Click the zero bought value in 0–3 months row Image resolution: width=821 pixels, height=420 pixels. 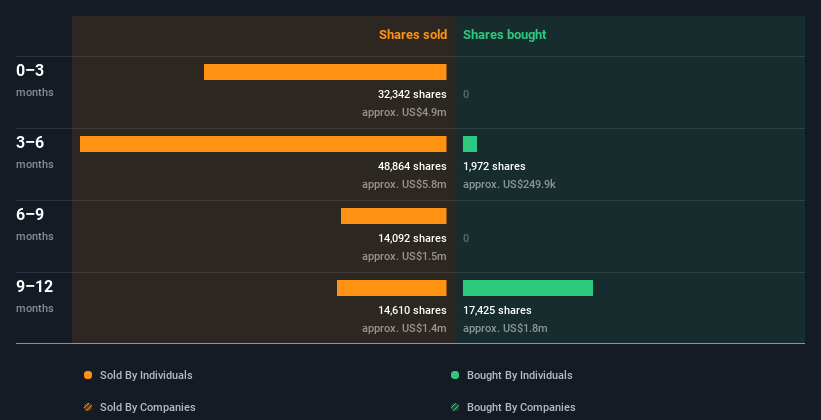click(466, 94)
